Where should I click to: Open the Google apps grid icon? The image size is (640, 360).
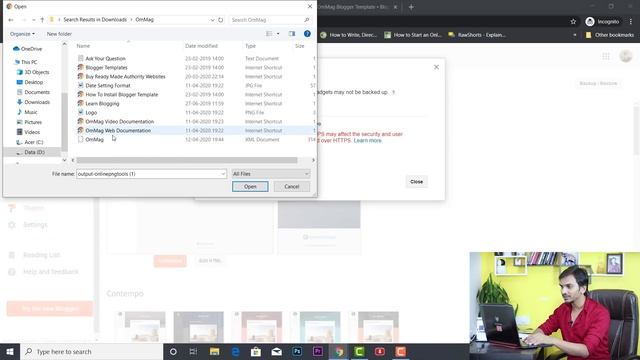coord(606,56)
